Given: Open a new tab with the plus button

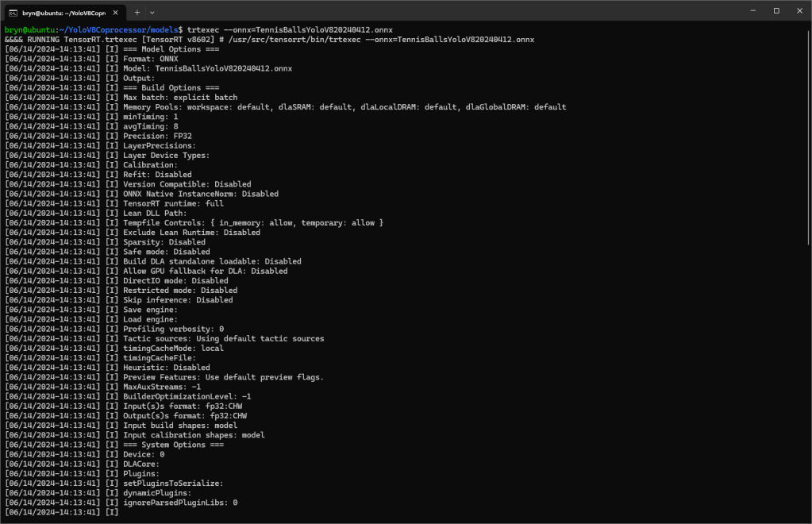Looking at the screenshot, I should [137, 12].
